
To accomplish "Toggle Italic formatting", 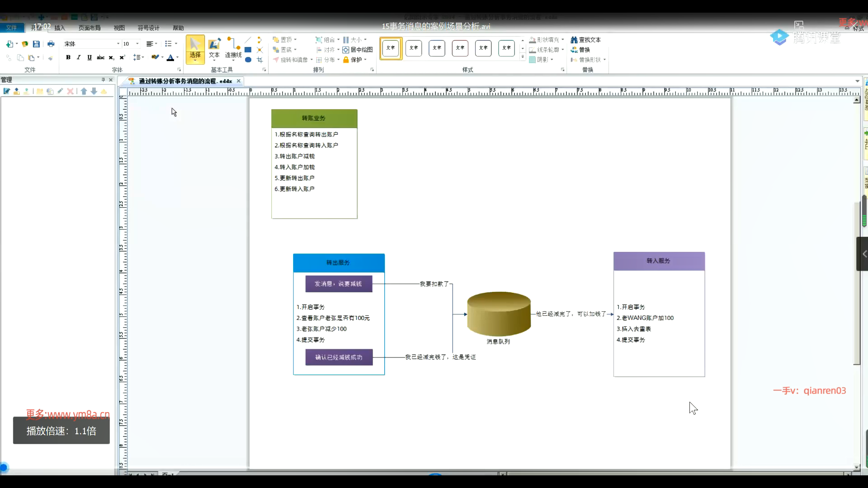I will pos(79,57).
